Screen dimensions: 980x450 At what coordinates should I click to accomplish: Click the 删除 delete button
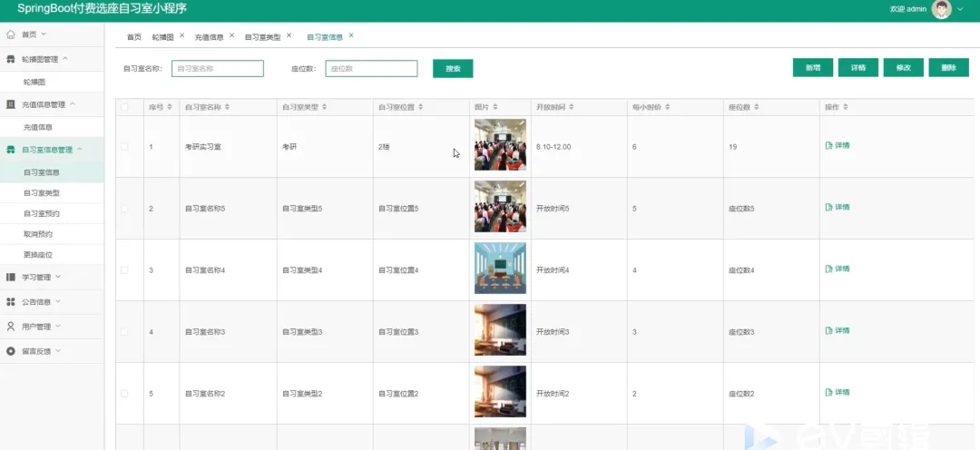point(949,67)
